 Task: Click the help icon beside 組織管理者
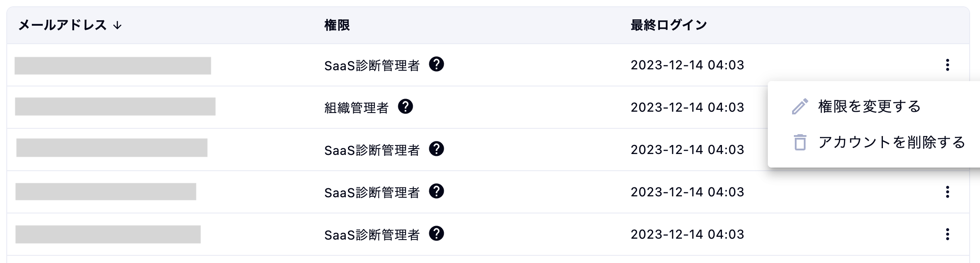[x=405, y=107]
